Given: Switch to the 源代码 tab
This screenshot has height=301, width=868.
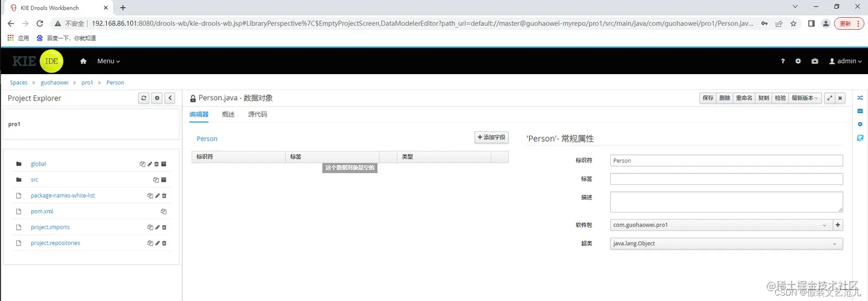Looking at the screenshot, I should point(258,114).
